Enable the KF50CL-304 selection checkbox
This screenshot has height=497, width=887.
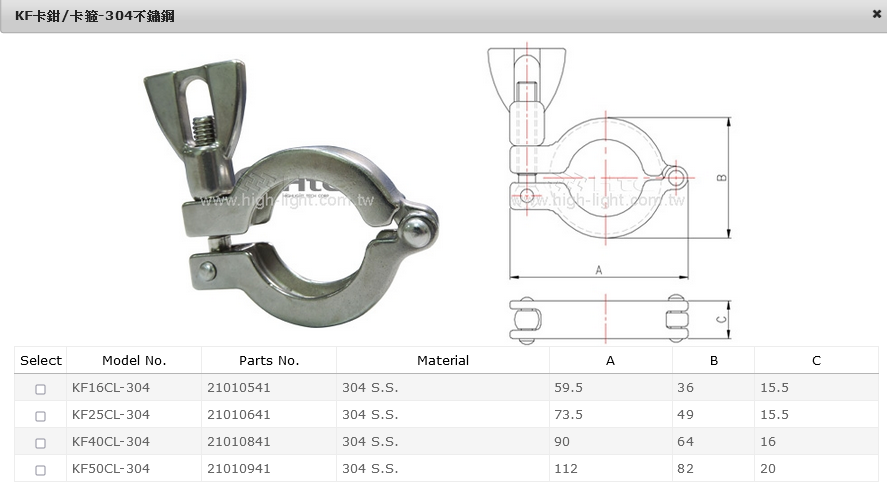pos(40,469)
